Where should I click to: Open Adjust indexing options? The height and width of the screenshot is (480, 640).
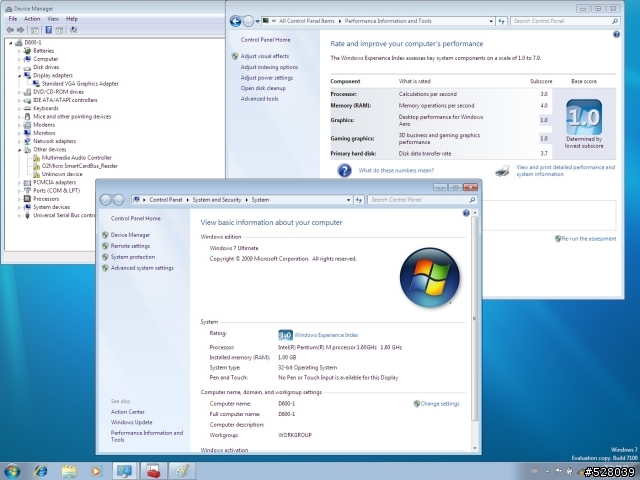tap(269, 67)
